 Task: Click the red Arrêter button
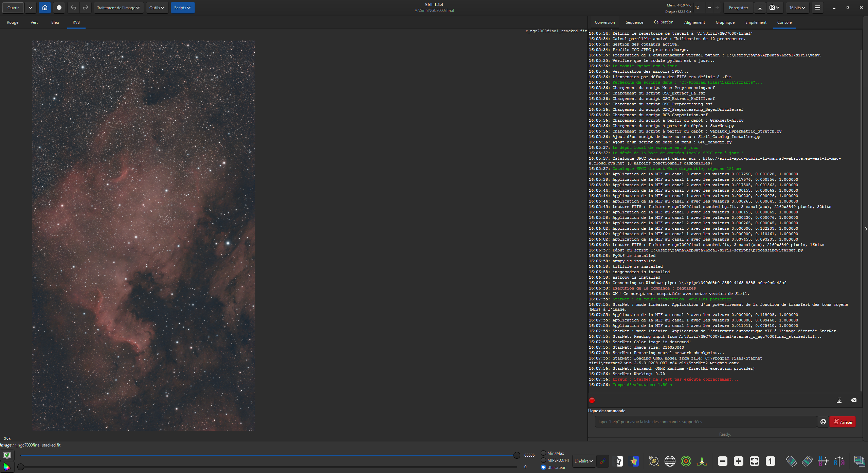(843, 422)
